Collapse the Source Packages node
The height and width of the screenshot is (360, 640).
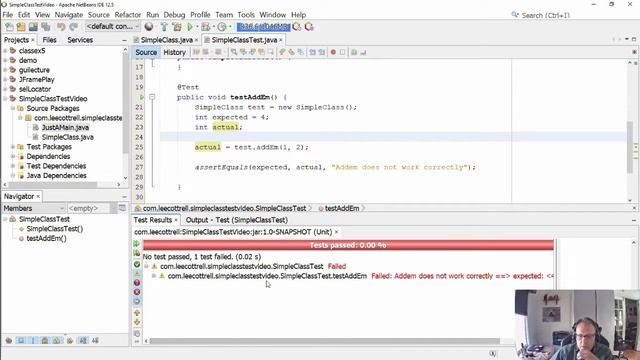point(13,109)
